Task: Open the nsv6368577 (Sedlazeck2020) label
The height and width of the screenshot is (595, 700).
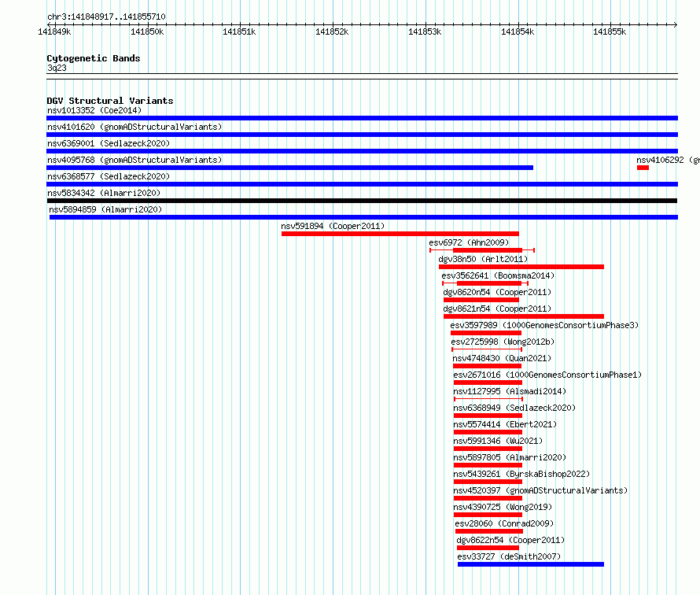Action: tap(109, 176)
